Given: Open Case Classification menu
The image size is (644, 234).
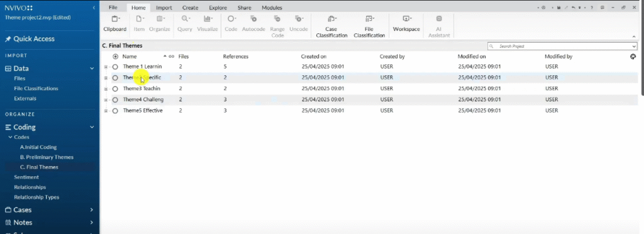Looking at the screenshot, I should pos(331,26).
